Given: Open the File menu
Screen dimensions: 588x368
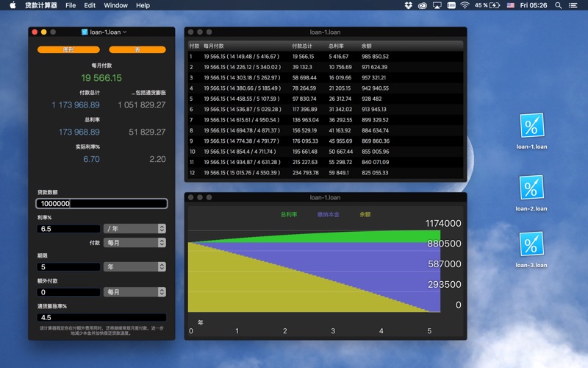Looking at the screenshot, I should click(x=71, y=5).
